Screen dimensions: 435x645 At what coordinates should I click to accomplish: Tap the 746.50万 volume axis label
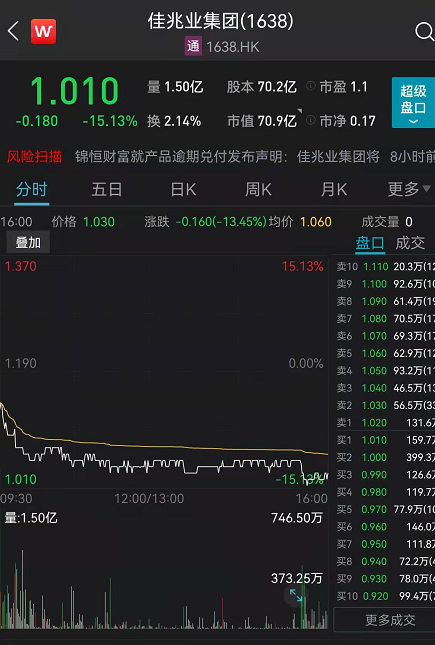coord(297,517)
